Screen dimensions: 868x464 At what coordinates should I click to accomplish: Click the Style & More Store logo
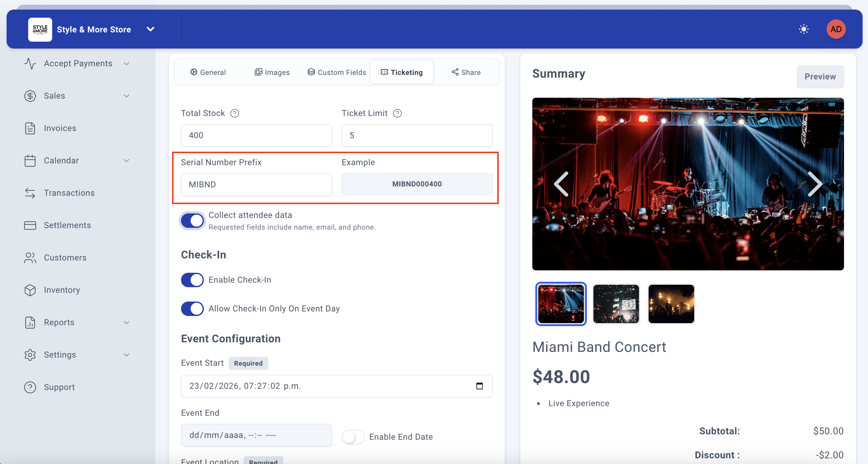(40, 29)
